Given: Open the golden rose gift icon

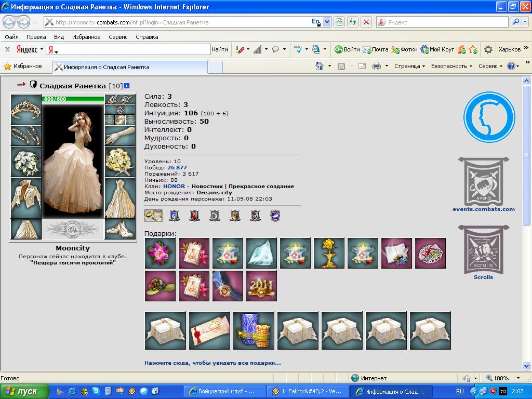Looking at the screenshot, I should point(329,253).
